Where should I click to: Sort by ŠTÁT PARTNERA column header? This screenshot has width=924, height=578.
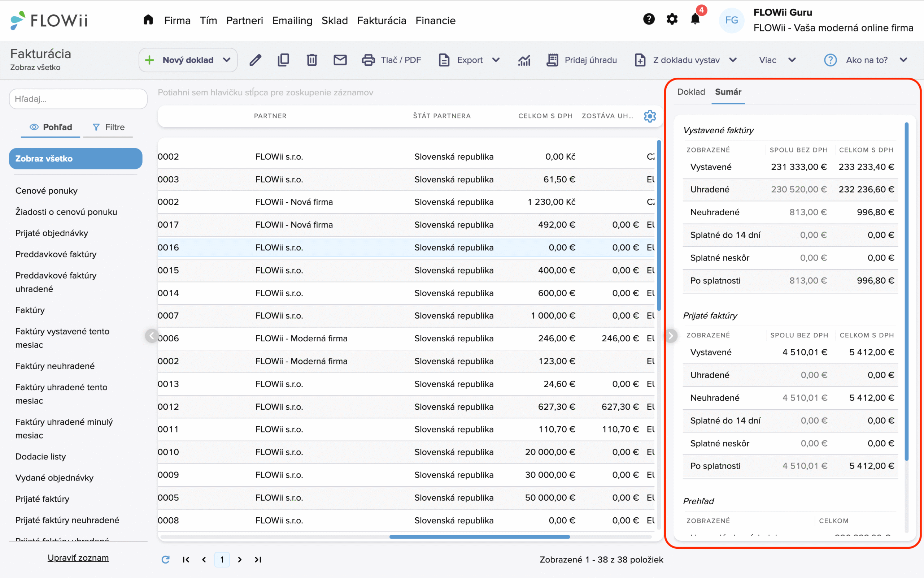coord(442,116)
